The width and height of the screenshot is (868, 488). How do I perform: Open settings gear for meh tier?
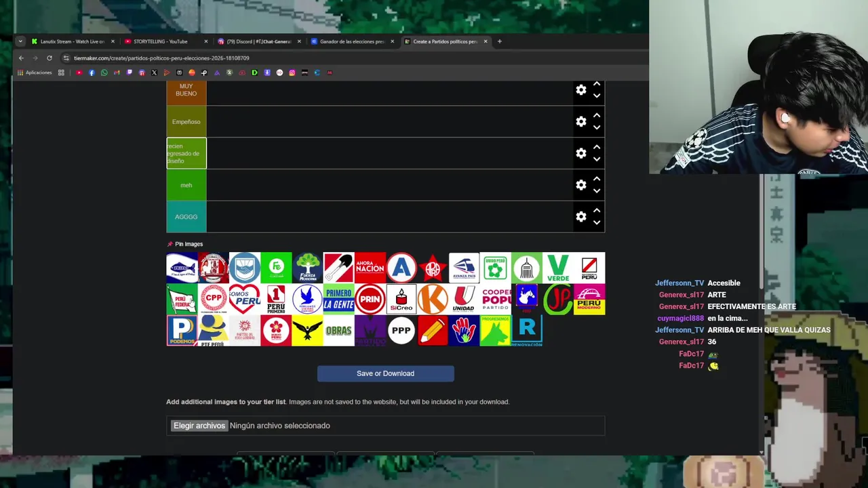581,184
